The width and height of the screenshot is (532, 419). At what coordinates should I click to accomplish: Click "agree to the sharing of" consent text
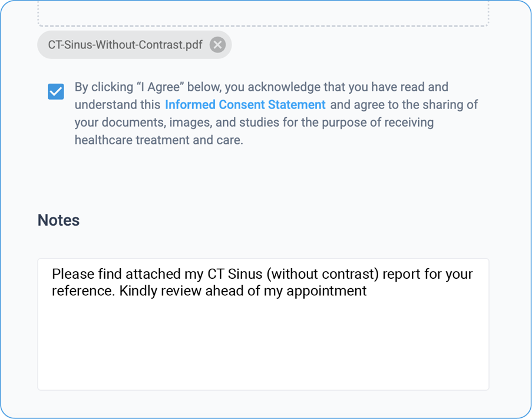click(x=415, y=105)
